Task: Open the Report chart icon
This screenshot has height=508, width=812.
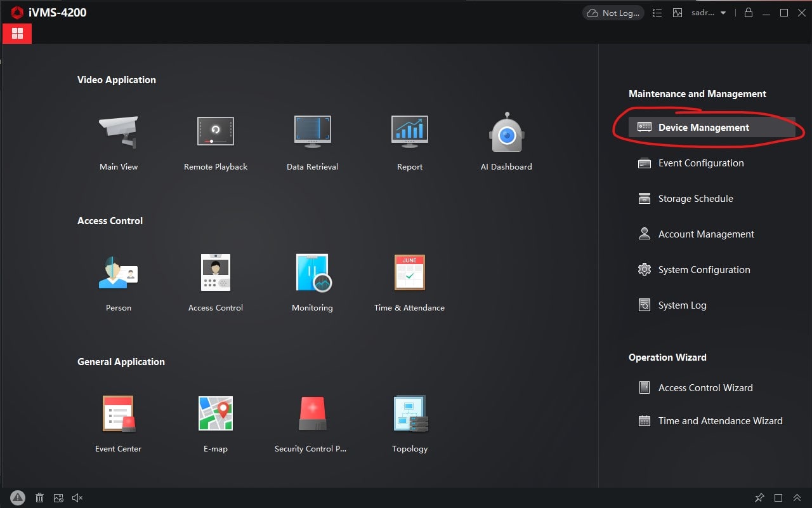Action: point(410,131)
